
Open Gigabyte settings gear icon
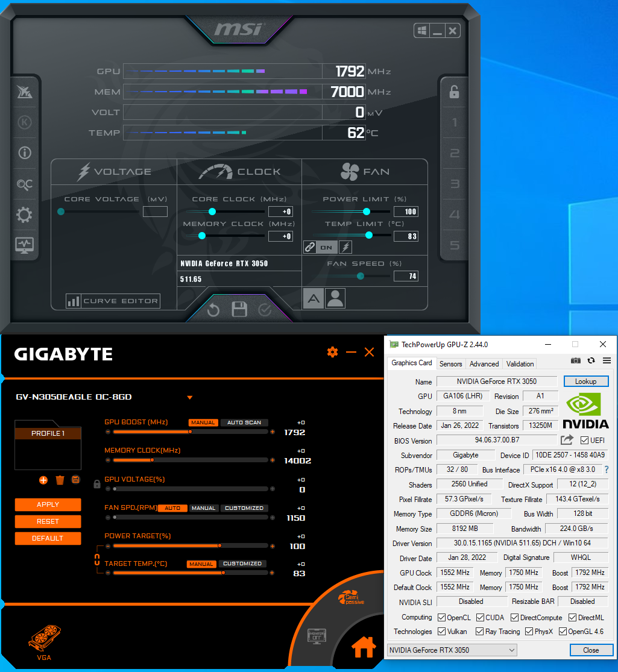coord(332,353)
